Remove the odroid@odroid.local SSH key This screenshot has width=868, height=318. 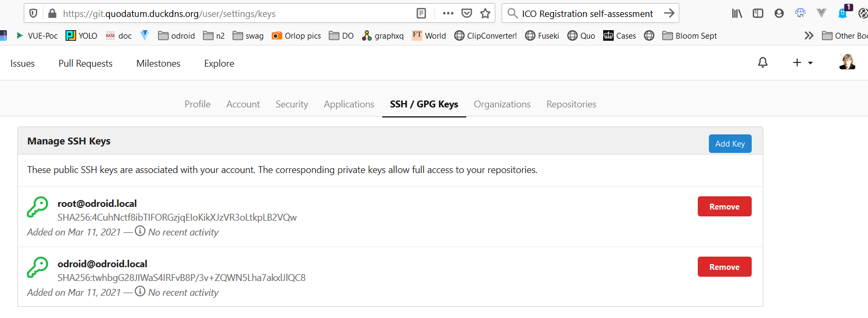pyautogui.click(x=724, y=267)
